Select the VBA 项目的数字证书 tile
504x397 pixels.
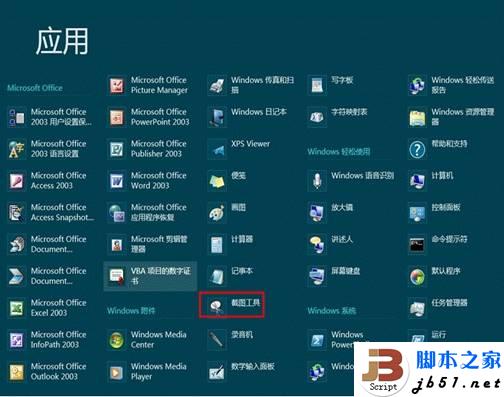pos(150,276)
